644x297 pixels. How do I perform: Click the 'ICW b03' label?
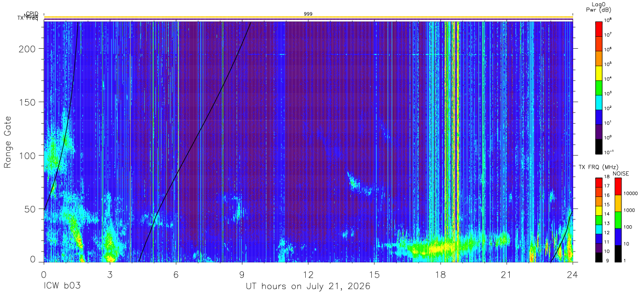[62, 287]
